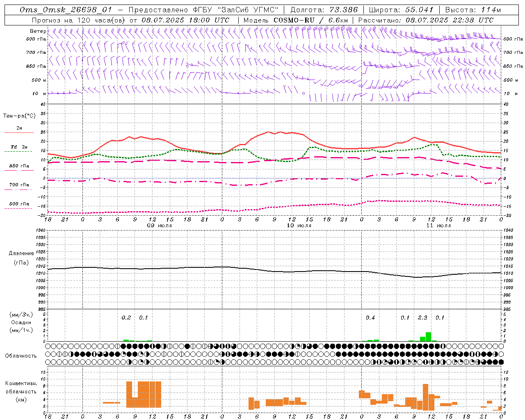Click the calculation time "08.07.2025 22:38 UTC"
Image resolution: width=525 pixels, height=420 pixels.
[x=450, y=20]
